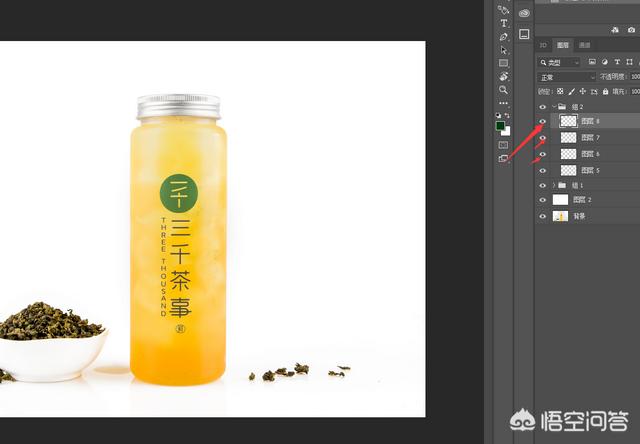The image size is (640, 444).
Task: Switch to the 通道 tab
Action: 584,45
